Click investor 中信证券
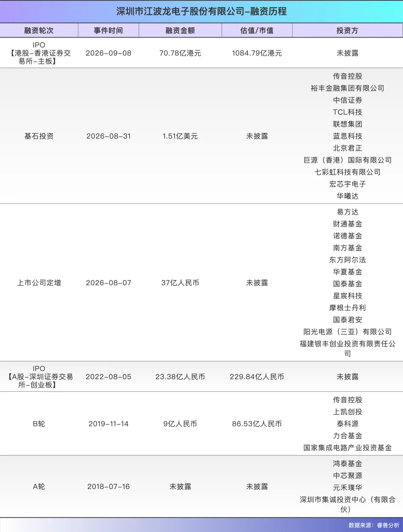Image resolution: width=403 pixels, height=532 pixels. tap(347, 100)
